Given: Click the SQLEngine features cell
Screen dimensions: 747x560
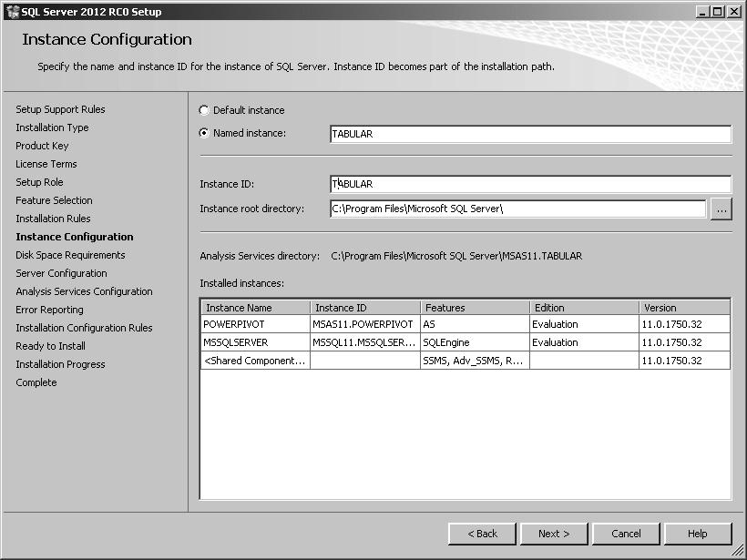Looking at the screenshot, I should pos(475,342).
